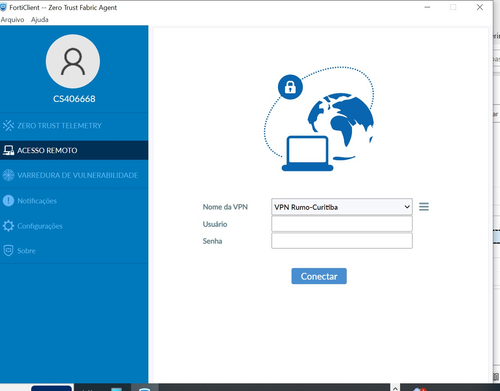Focus the Senha password field
Viewport: 500px width, 391px height.
click(342, 241)
